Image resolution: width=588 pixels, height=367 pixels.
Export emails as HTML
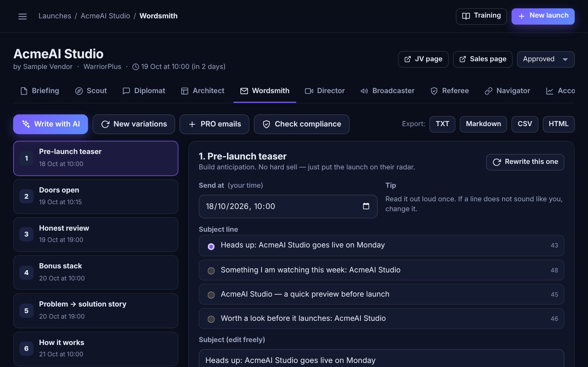pyautogui.click(x=558, y=124)
